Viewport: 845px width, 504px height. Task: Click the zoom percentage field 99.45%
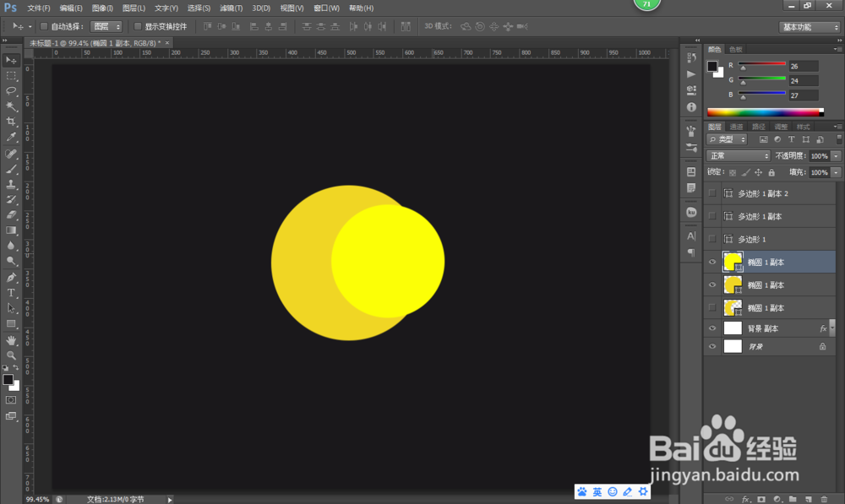click(38, 500)
